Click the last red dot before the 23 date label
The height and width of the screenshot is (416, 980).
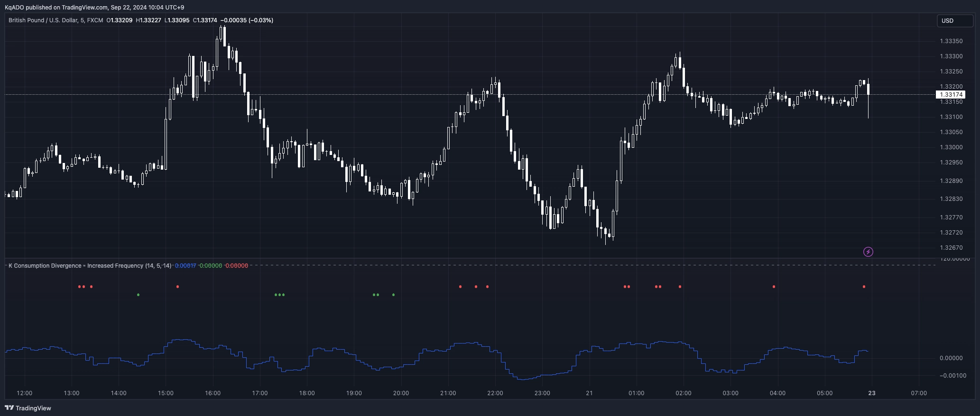(864, 287)
